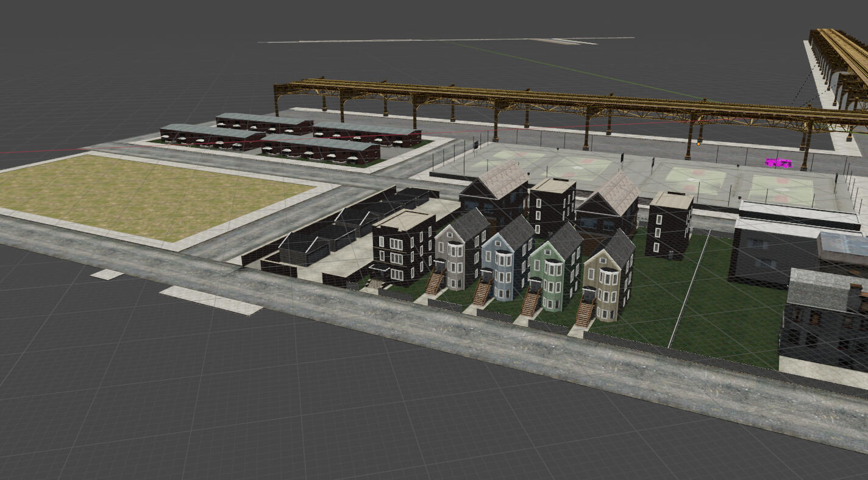868x480 pixels.
Task: Select the blue painted house
Action: pos(507,259)
